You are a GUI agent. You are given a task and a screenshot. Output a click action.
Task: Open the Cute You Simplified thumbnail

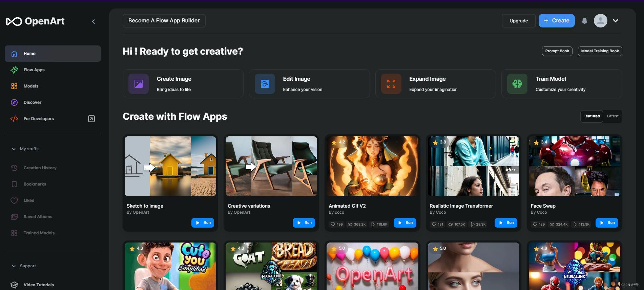pos(170,266)
